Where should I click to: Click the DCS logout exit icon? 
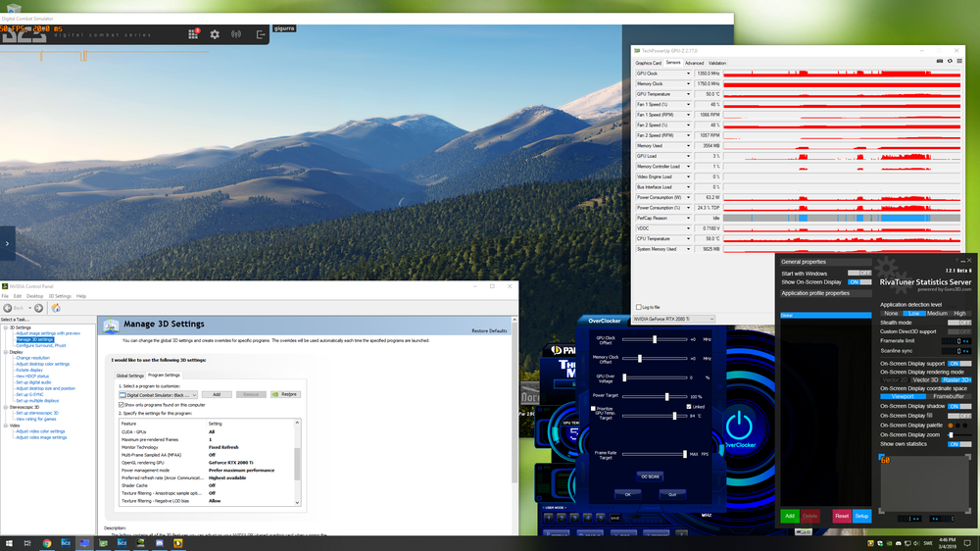click(261, 34)
